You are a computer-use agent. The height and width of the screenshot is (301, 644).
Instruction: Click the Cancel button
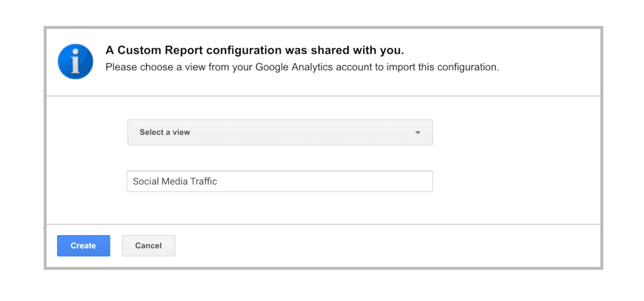click(x=148, y=246)
